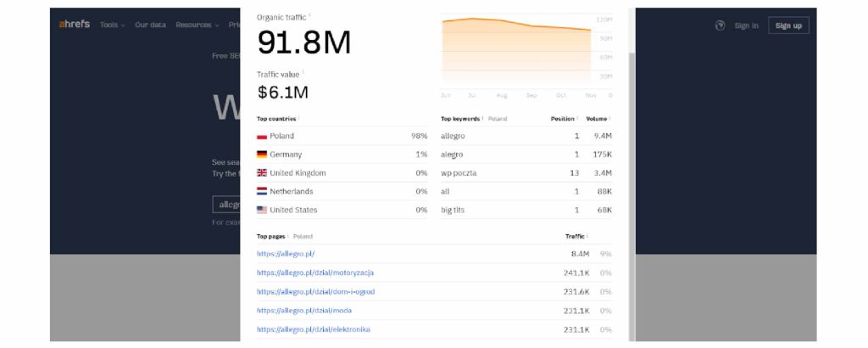Click the Volume column header

pos(596,119)
